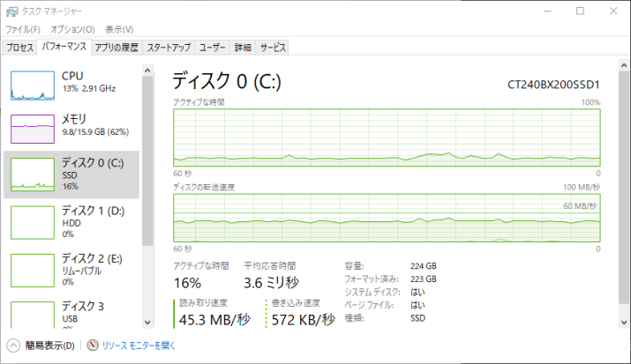
Task: Open the 表示(V) menu
Action: [119, 29]
